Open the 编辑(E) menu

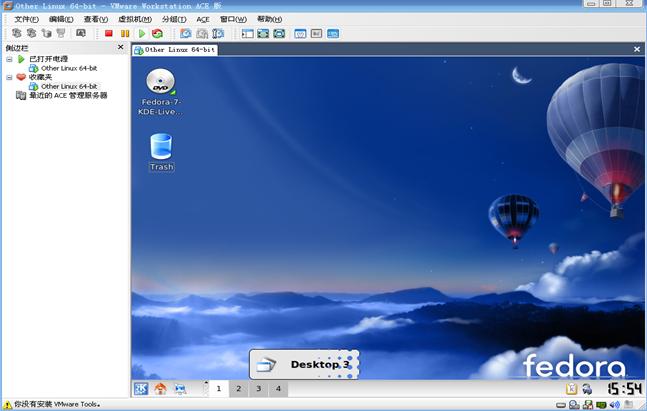(x=61, y=19)
